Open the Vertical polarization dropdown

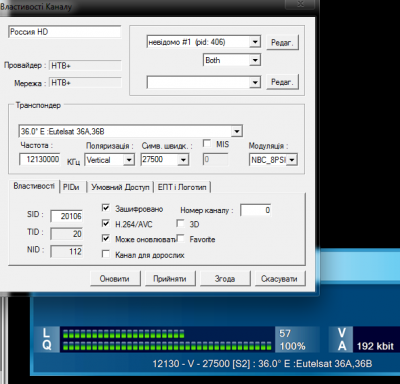click(129, 160)
